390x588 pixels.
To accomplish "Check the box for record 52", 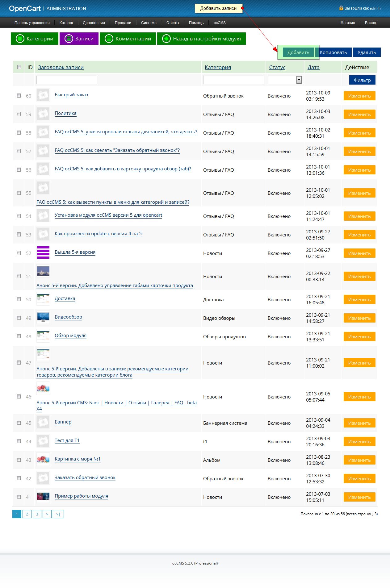I will click(19, 253).
